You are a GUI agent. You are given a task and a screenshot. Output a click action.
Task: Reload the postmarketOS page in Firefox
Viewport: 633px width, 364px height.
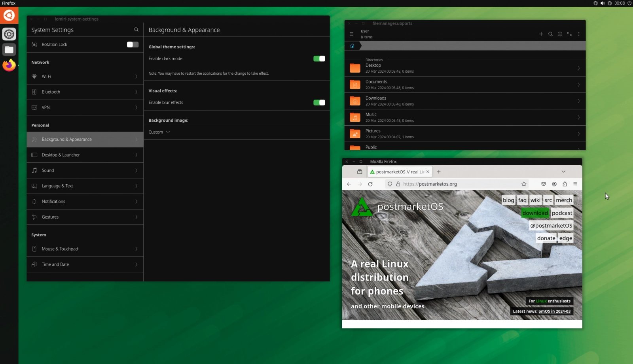[370, 184]
